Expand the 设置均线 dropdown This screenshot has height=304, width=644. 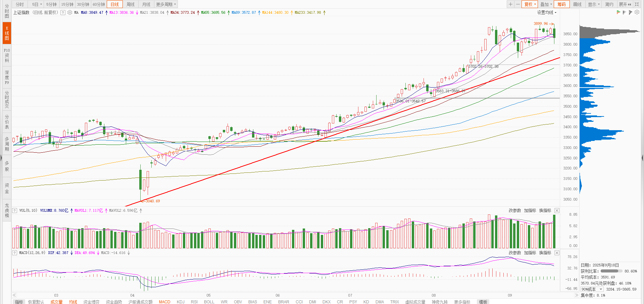coord(547,12)
